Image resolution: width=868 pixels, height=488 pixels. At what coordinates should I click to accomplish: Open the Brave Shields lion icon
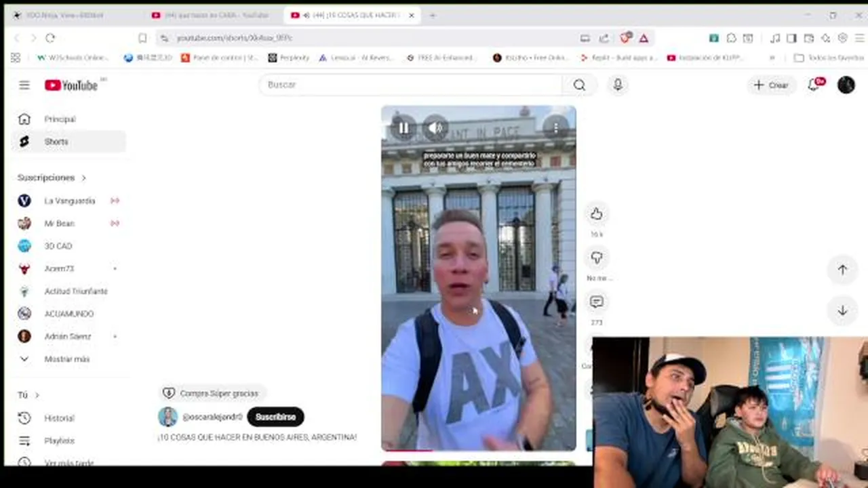coord(626,37)
